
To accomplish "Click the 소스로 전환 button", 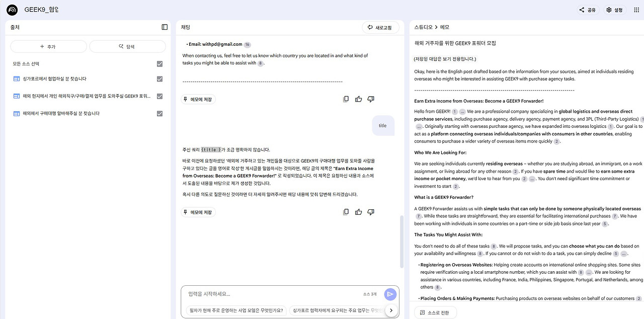I will 435,312.
